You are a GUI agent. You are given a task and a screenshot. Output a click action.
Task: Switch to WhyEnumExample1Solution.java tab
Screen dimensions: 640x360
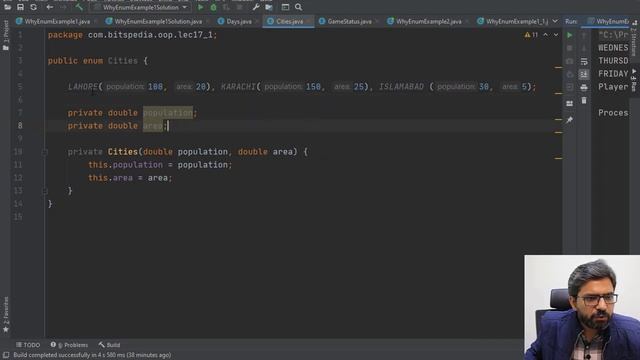[x=158, y=21]
